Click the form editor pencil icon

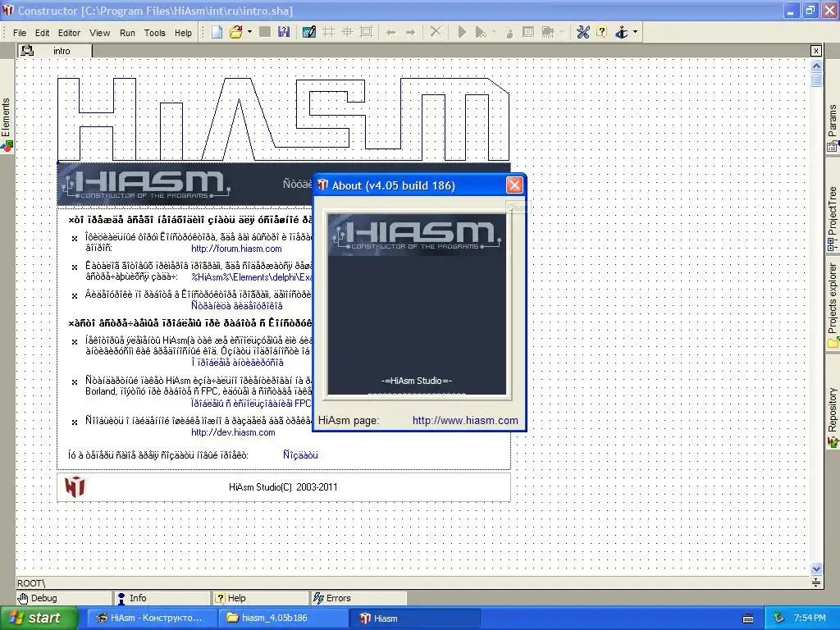309,32
